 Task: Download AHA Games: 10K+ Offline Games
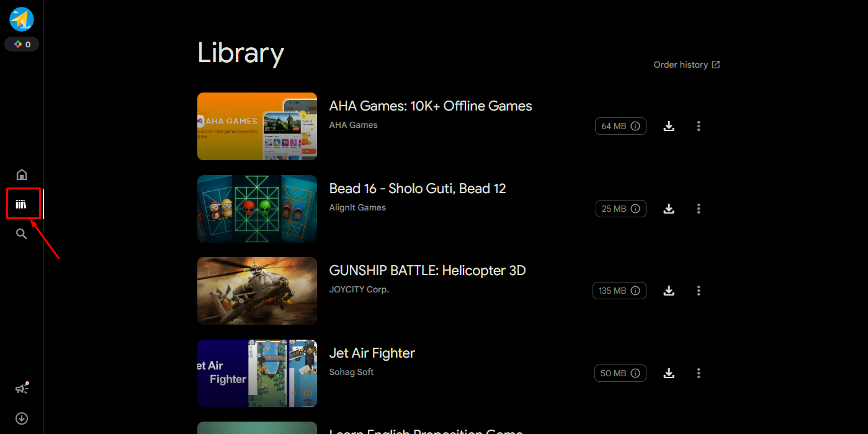(669, 126)
